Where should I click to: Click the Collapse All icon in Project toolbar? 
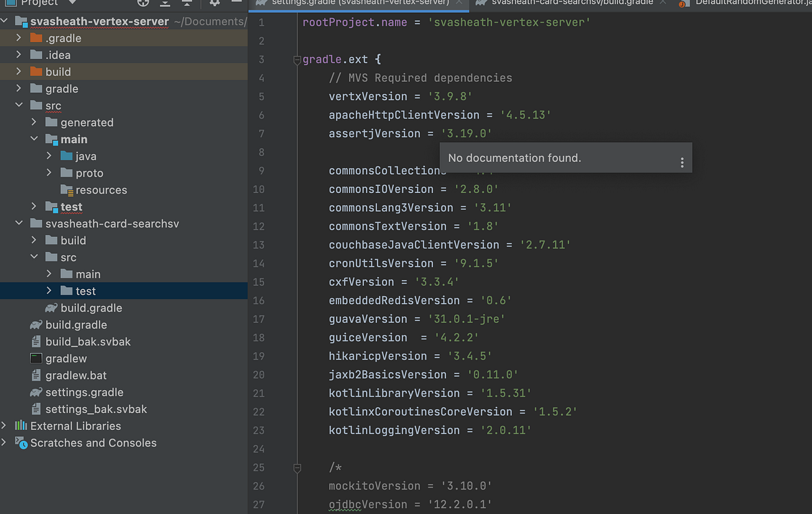(187, 4)
